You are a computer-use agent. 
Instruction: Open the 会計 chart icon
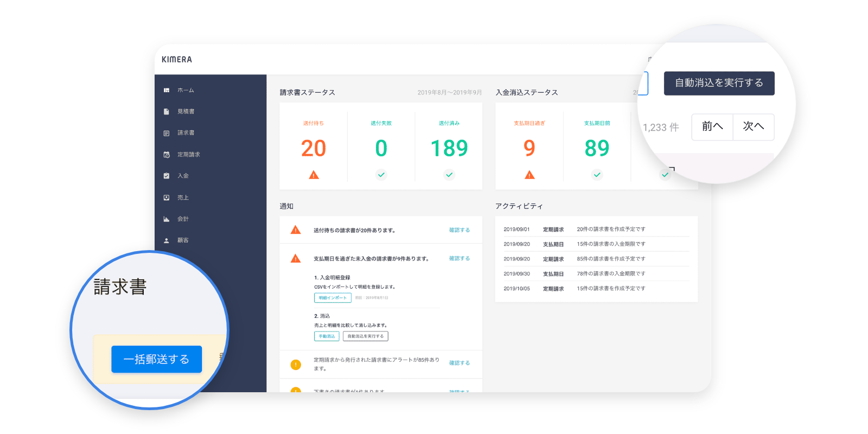point(167,219)
